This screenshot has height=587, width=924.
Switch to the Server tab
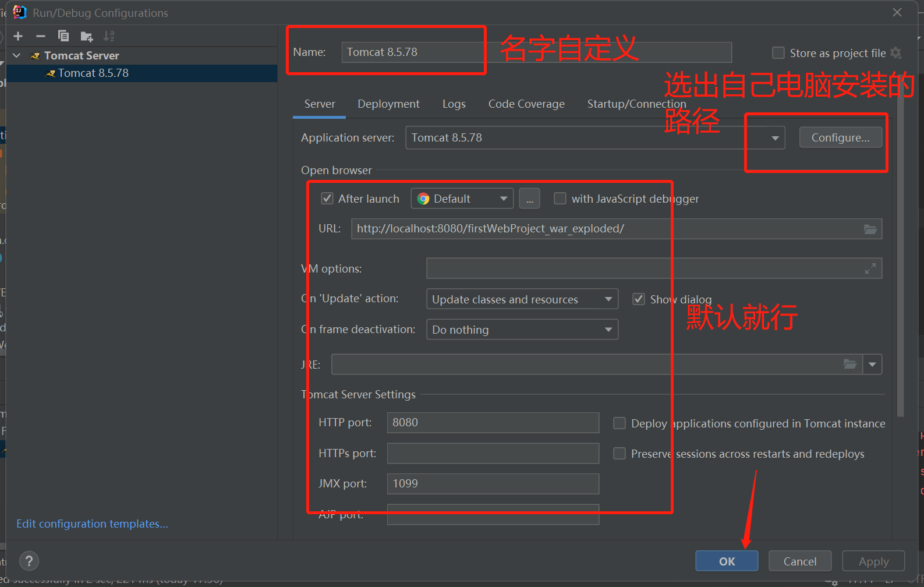point(320,104)
